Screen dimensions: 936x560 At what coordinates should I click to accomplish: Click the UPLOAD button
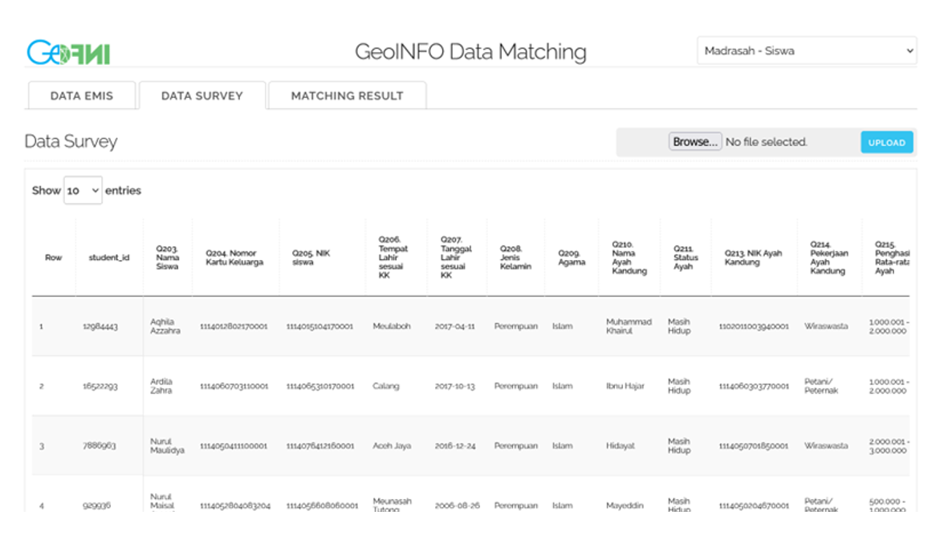point(886,143)
